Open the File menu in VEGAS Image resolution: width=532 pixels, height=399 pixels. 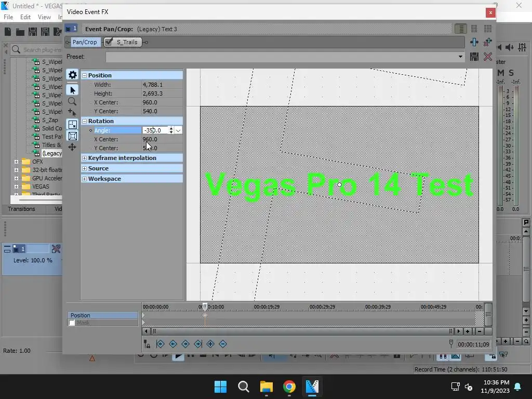8,17
